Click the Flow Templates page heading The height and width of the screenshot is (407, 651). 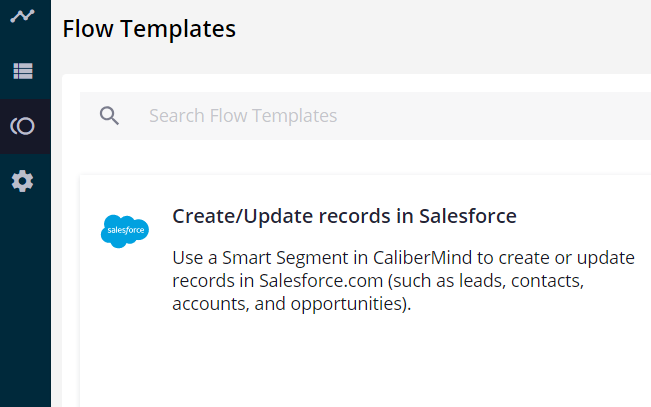(149, 29)
